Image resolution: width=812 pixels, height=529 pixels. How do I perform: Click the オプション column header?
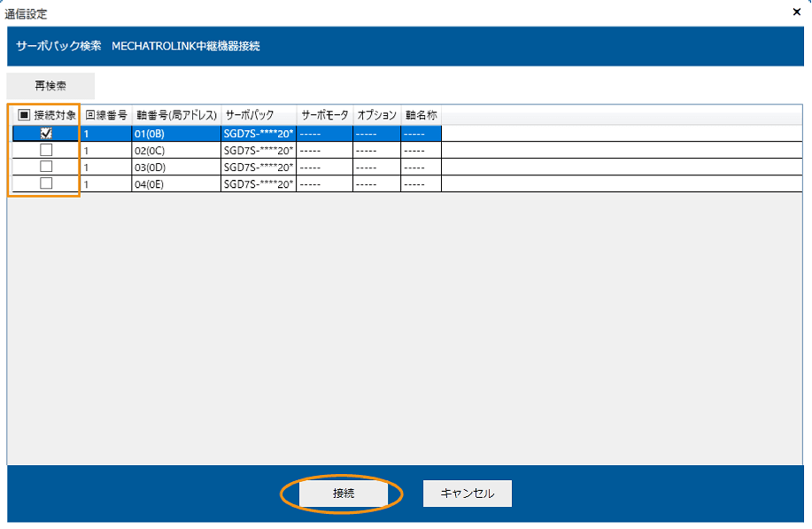click(x=378, y=115)
